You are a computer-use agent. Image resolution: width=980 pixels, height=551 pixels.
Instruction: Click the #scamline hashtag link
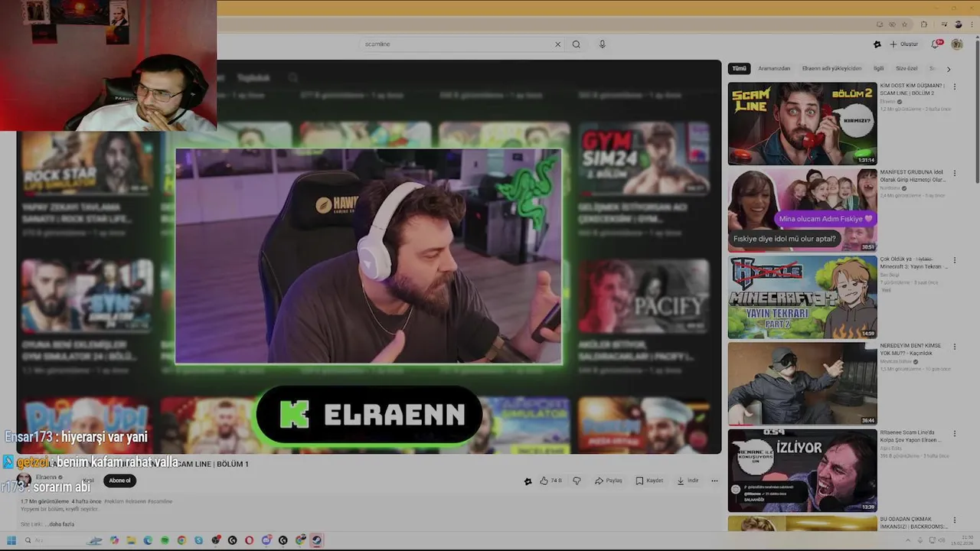(160, 501)
